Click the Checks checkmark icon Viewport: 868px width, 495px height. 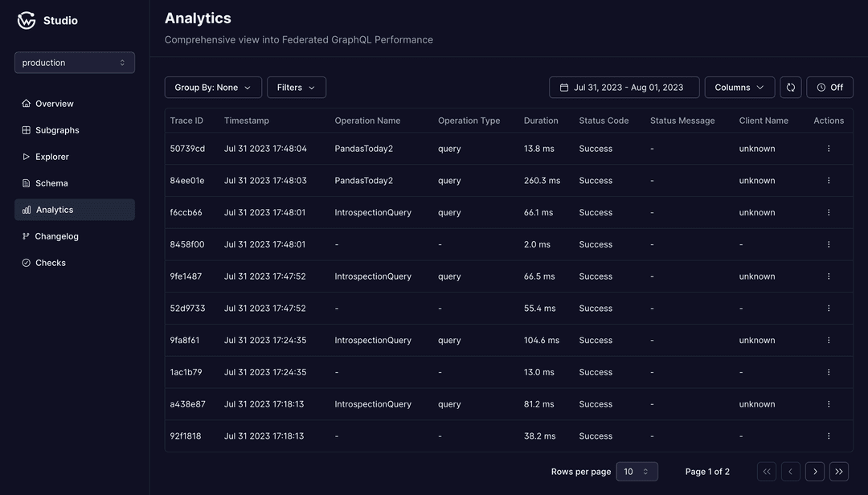click(x=26, y=262)
